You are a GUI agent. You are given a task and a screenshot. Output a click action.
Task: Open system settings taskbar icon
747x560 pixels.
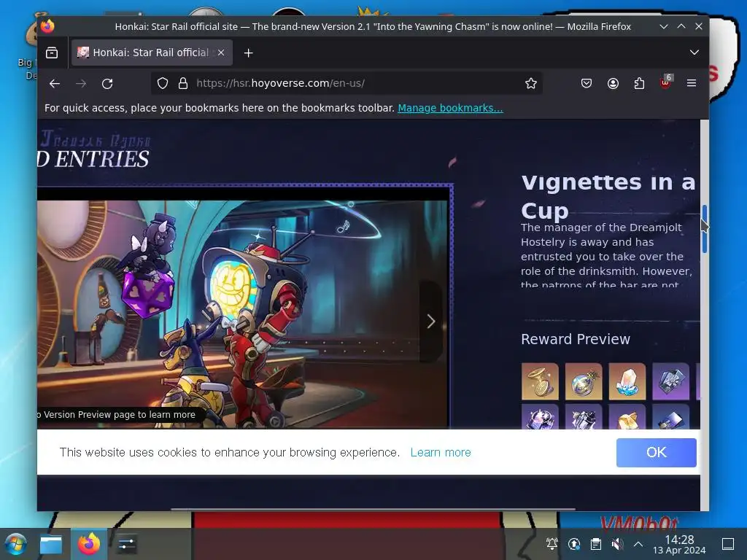[x=127, y=544]
